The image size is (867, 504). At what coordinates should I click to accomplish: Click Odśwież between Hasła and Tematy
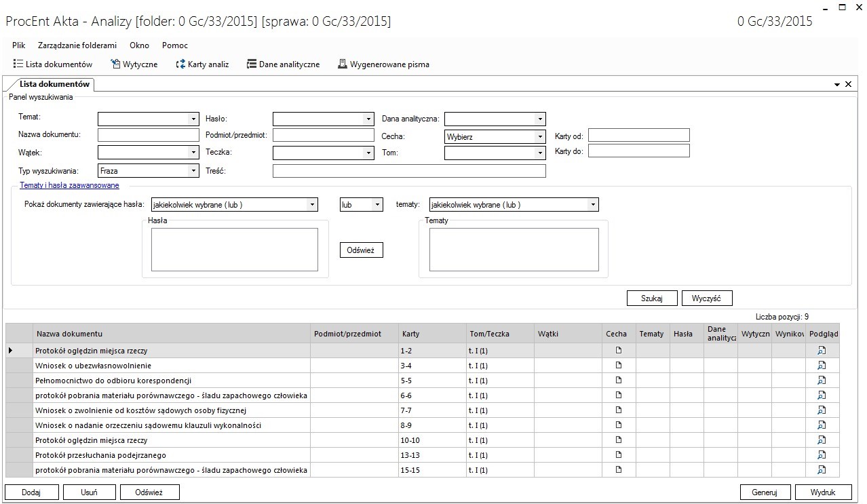[x=362, y=250]
